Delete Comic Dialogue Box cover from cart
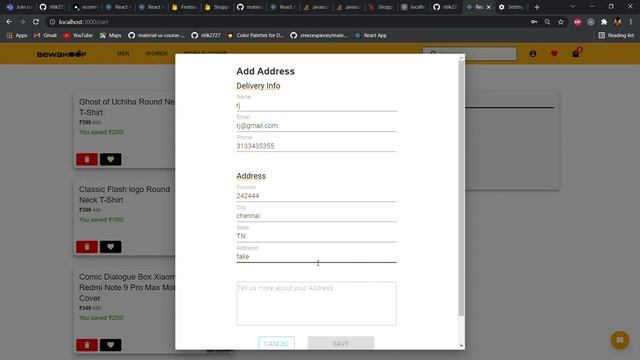 pyautogui.click(x=87, y=345)
